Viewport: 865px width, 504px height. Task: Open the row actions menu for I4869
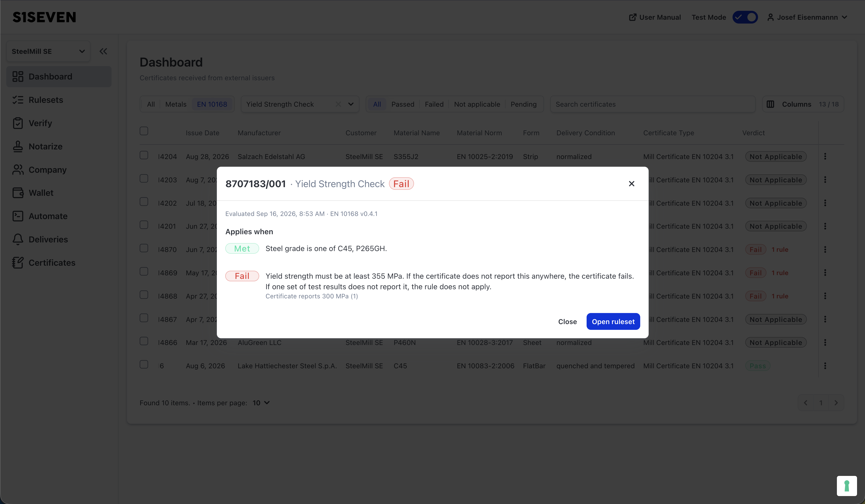coord(825,273)
